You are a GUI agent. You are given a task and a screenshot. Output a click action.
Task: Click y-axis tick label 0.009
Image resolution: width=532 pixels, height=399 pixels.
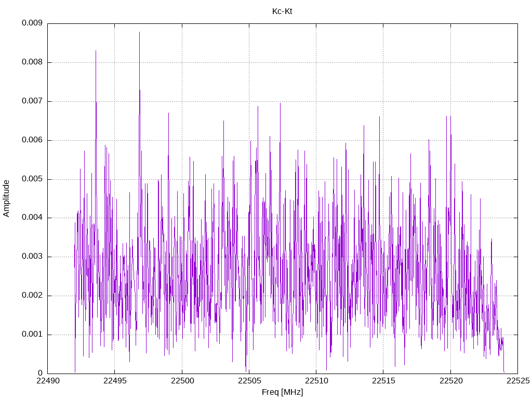32,23
